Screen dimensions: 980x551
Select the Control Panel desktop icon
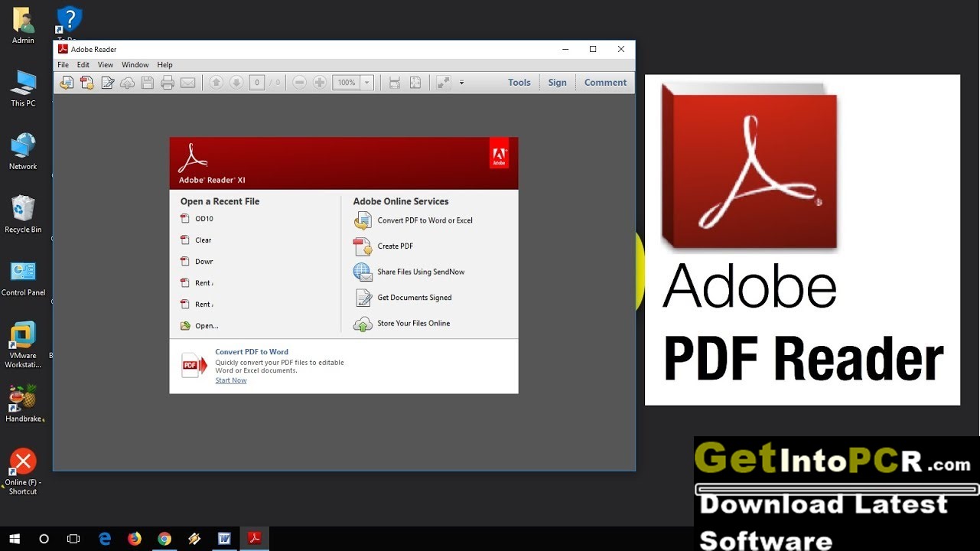tap(23, 278)
